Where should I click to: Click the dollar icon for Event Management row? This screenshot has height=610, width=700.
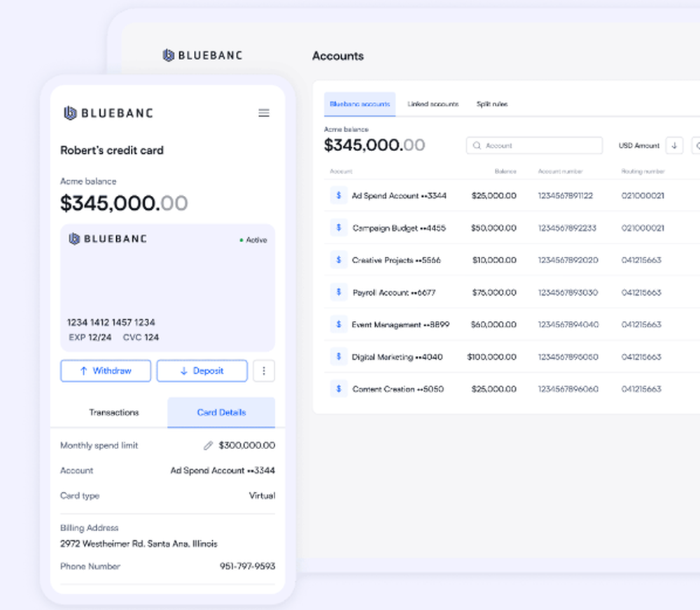[x=338, y=324]
